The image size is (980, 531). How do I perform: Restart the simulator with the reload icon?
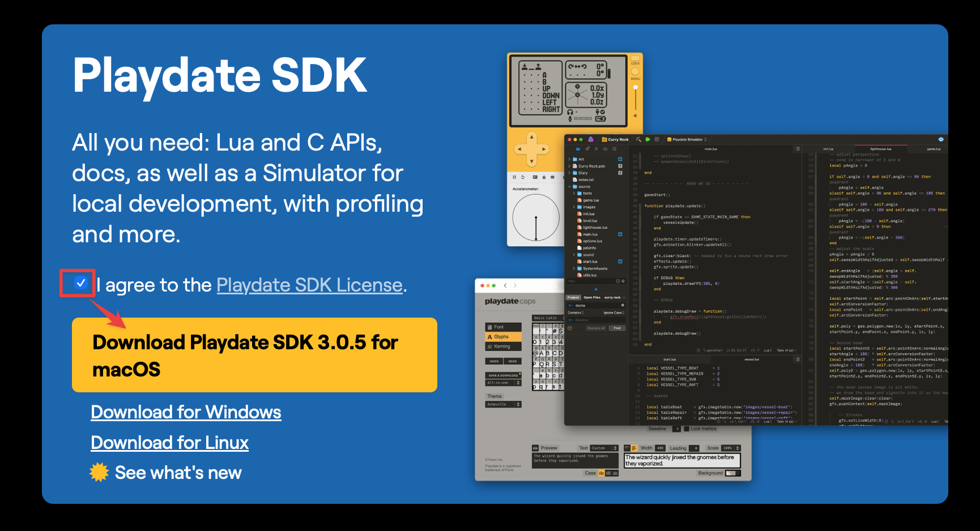(523, 177)
